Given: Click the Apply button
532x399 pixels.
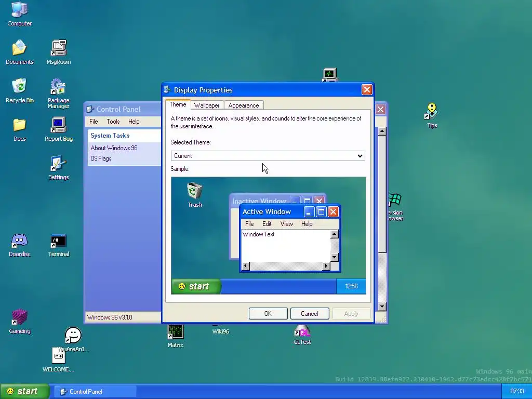Looking at the screenshot, I should click(351, 313).
